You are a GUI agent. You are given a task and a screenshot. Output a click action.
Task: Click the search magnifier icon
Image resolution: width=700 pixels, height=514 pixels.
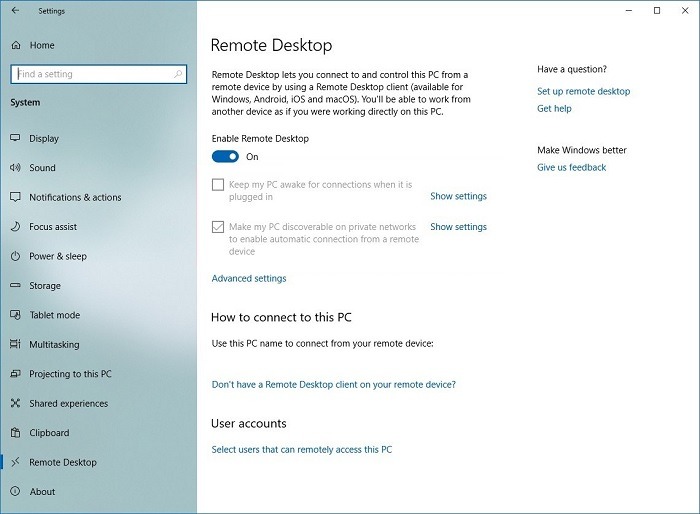(x=178, y=74)
